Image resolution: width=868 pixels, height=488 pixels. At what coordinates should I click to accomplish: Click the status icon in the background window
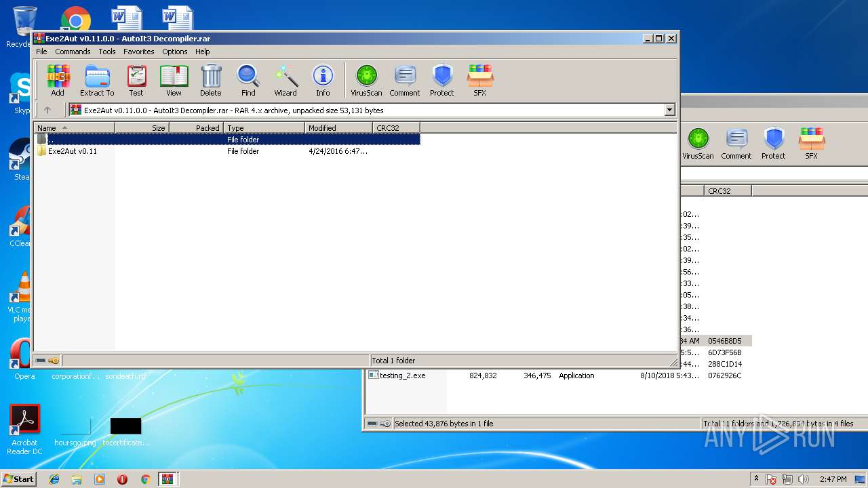point(379,424)
